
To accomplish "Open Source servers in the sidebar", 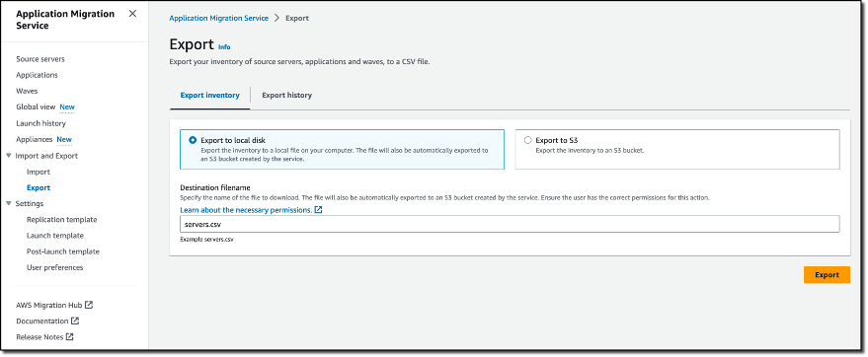I will tap(40, 59).
